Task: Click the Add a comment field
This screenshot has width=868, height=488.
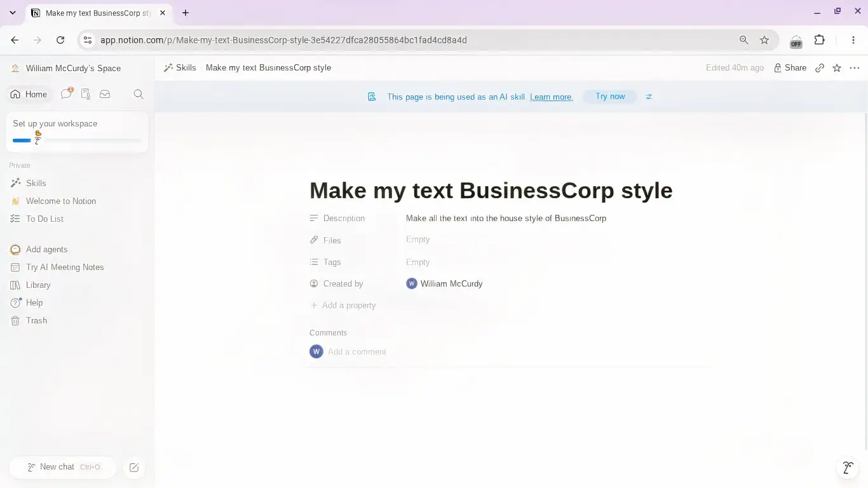Action: coord(357,351)
